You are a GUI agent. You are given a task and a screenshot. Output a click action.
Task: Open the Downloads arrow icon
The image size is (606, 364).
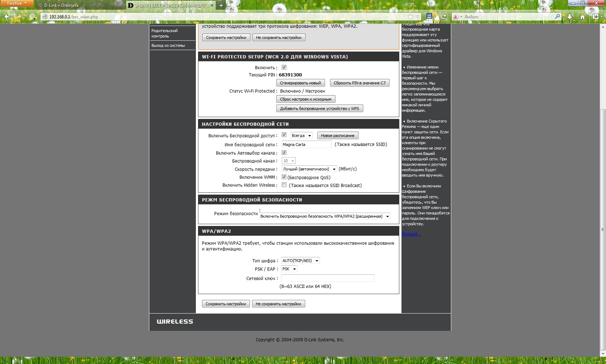pyautogui.click(x=570, y=17)
